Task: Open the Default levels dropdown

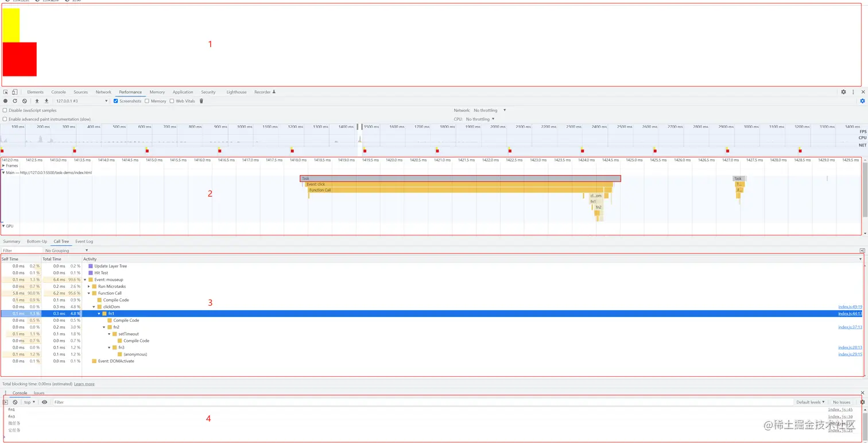Action: click(x=811, y=402)
